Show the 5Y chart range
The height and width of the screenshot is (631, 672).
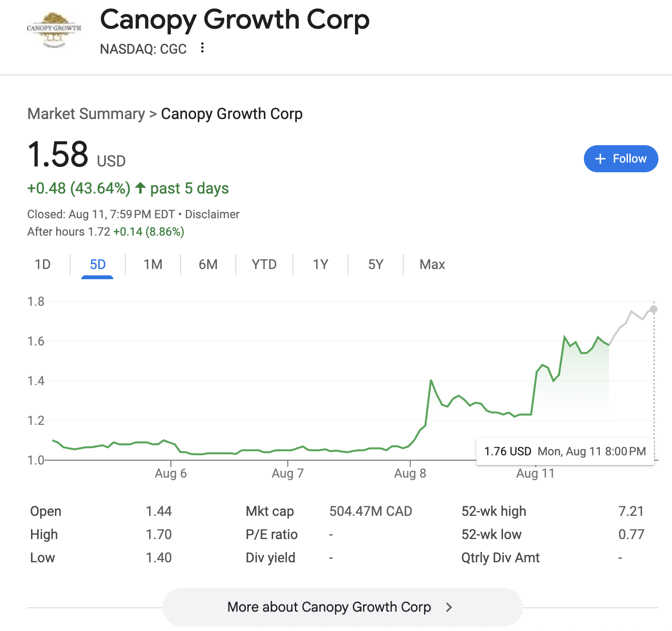(x=375, y=264)
